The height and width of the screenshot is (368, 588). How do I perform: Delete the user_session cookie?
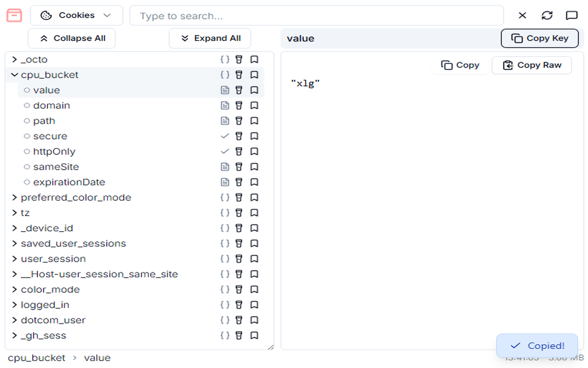(239, 259)
